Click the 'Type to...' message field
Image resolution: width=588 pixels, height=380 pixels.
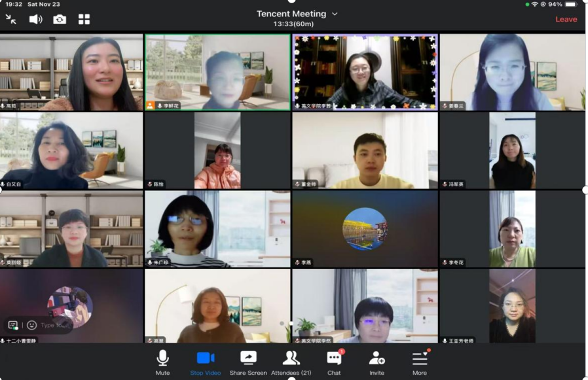[54, 325]
